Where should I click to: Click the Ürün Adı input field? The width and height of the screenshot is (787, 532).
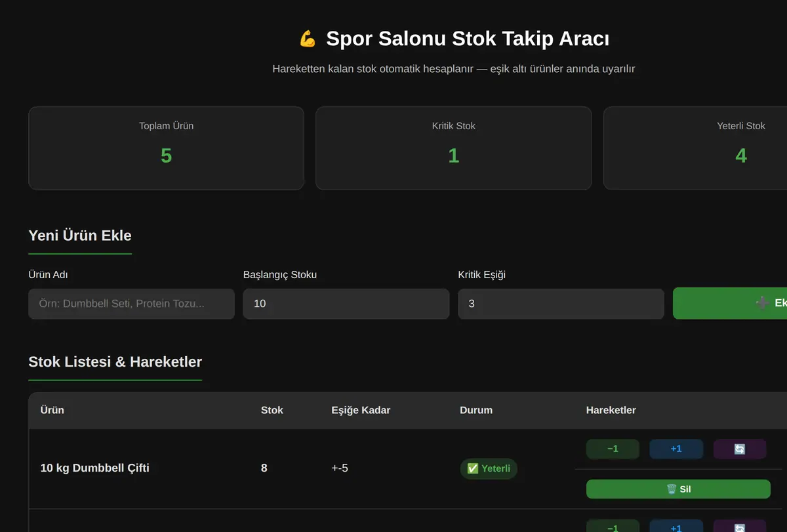pos(131,304)
